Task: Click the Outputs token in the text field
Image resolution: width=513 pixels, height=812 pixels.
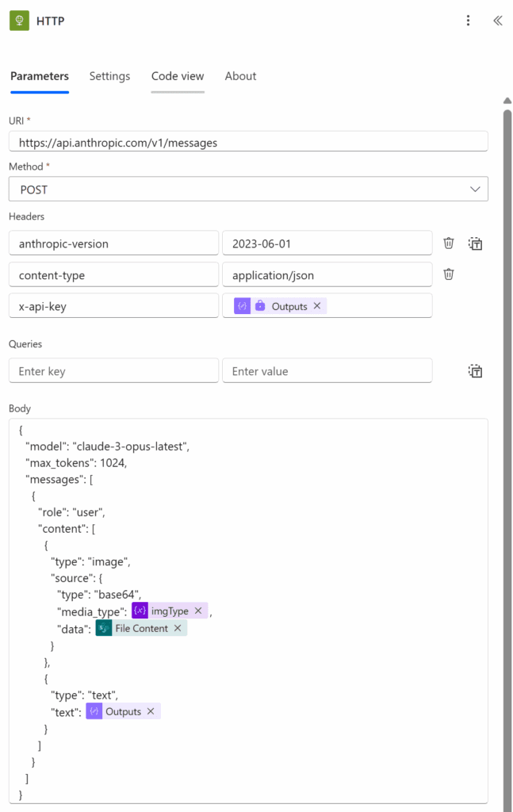Action: [x=123, y=711]
